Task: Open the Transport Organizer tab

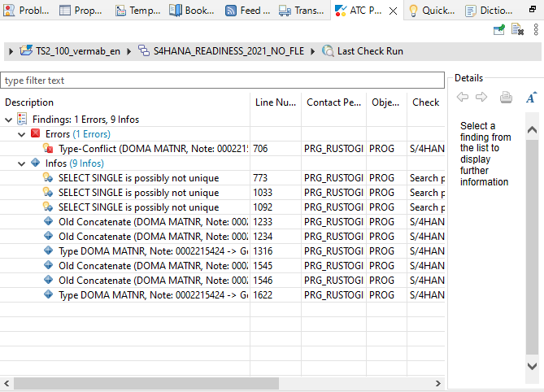Action: click(x=302, y=11)
